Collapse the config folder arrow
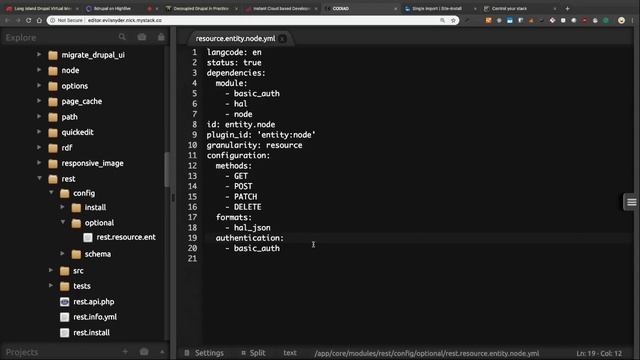Viewport: 640px width, 360px height. pyautogui.click(x=51, y=193)
